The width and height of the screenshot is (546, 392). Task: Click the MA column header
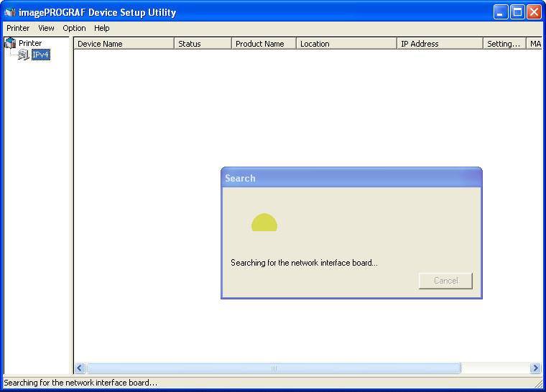click(535, 44)
